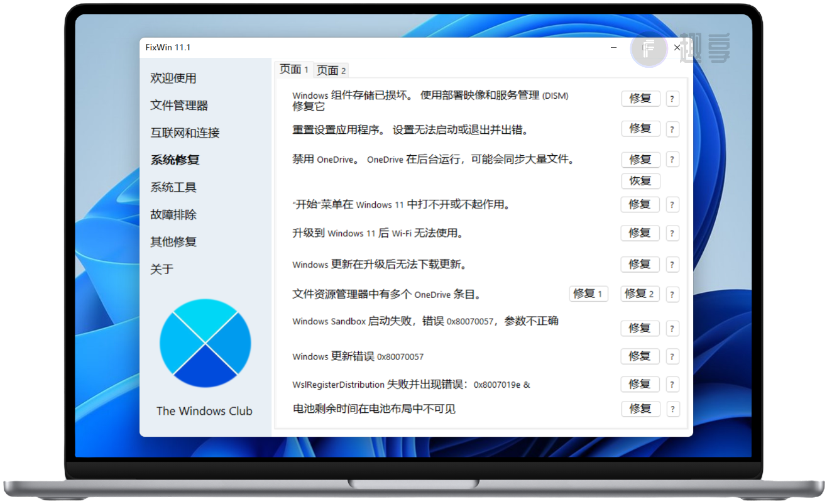Click 修复 for 电池剩余时间 not visible
Image resolution: width=827 pixels, height=504 pixels.
(640, 408)
